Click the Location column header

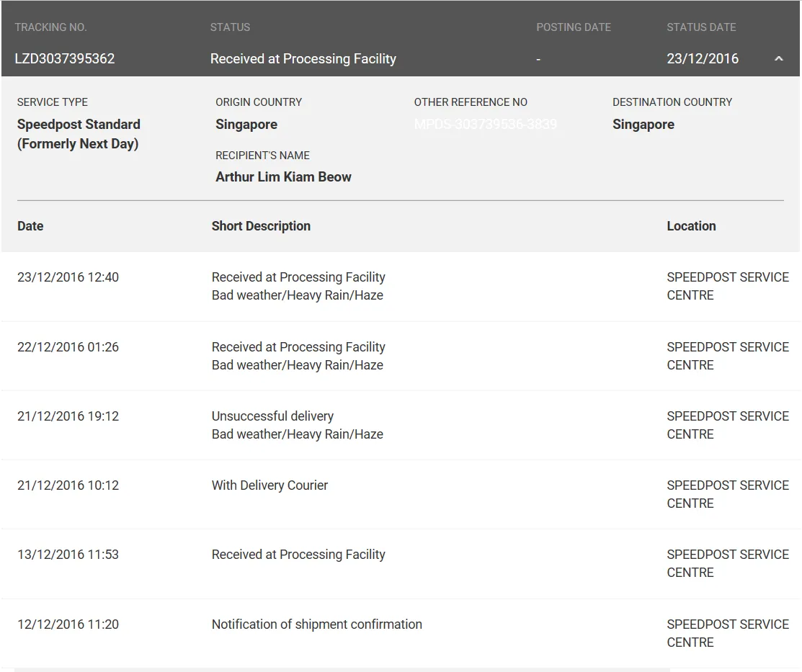tap(691, 226)
